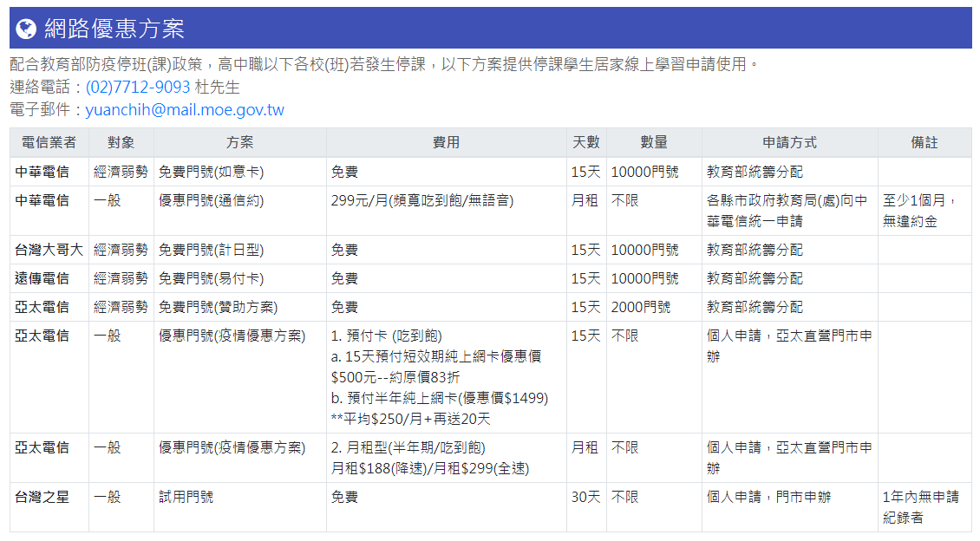The height and width of the screenshot is (541, 980).
Task: Click the 數量 column header
Action: [655, 142]
